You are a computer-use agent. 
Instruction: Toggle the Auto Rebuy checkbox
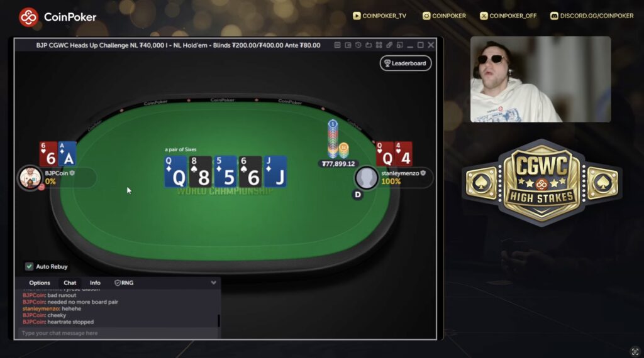pos(29,266)
